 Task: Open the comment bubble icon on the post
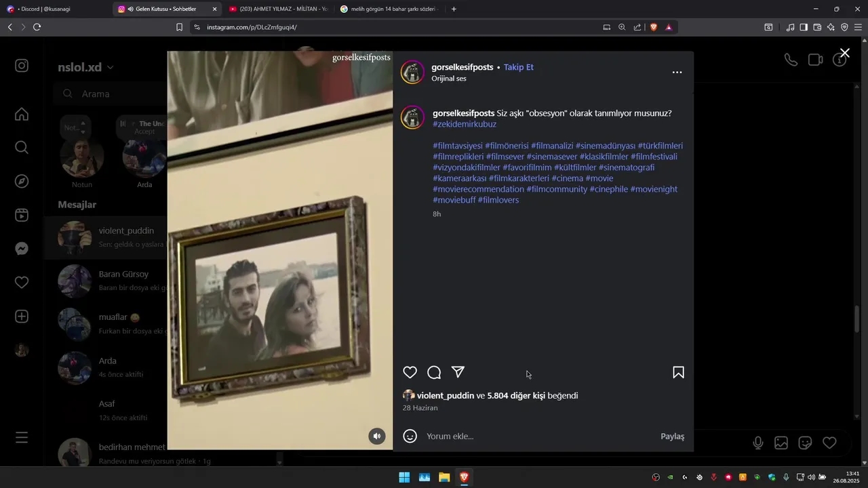pyautogui.click(x=434, y=372)
